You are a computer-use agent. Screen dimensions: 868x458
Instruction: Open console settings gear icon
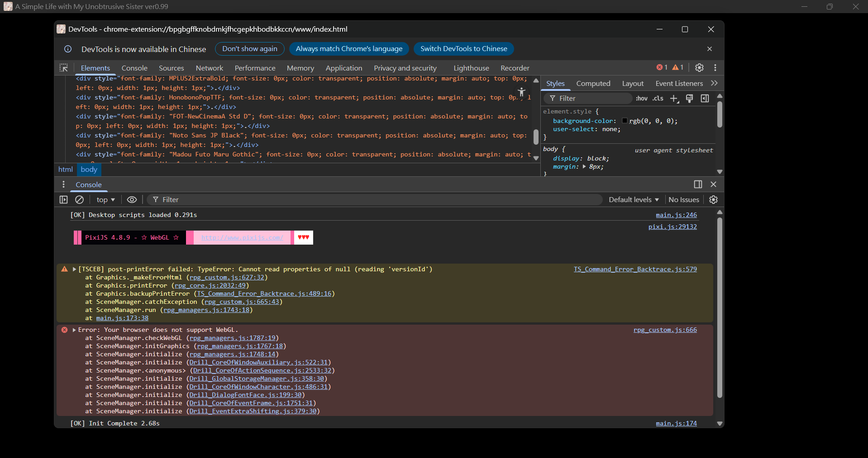point(713,199)
